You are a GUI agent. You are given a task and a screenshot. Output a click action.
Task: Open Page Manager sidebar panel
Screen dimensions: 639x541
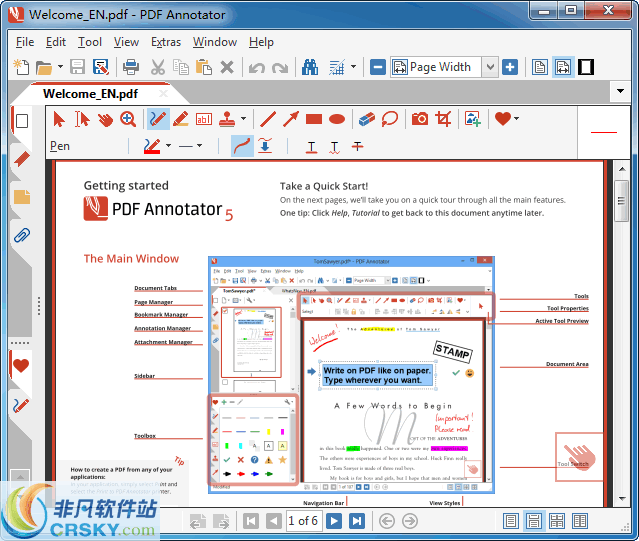(22, 121)
